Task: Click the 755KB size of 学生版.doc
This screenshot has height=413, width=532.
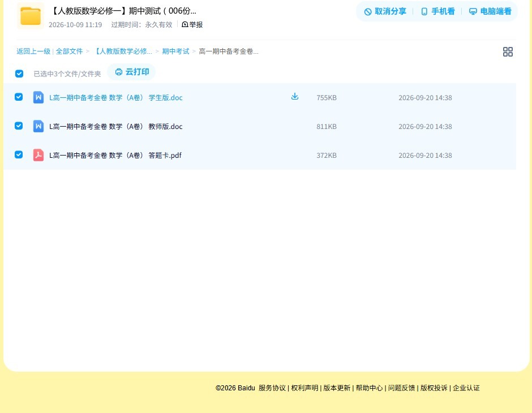Action: [x=327, y=98]
